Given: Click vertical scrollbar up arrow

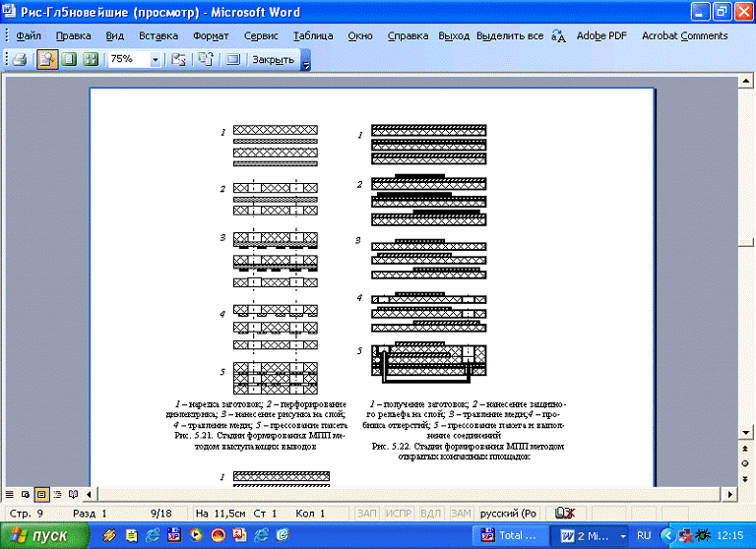Looking at the screenshot, I should pyautogui.click(x=746, y=81).
